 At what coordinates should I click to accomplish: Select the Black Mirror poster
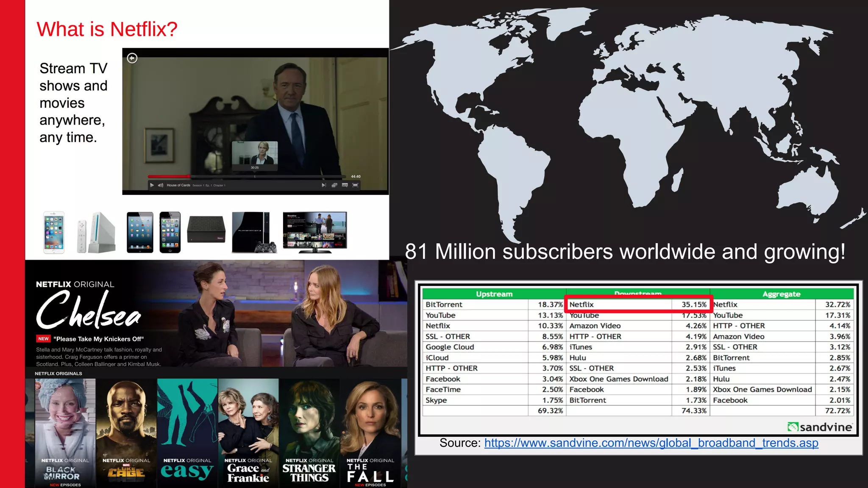[65, 432]
